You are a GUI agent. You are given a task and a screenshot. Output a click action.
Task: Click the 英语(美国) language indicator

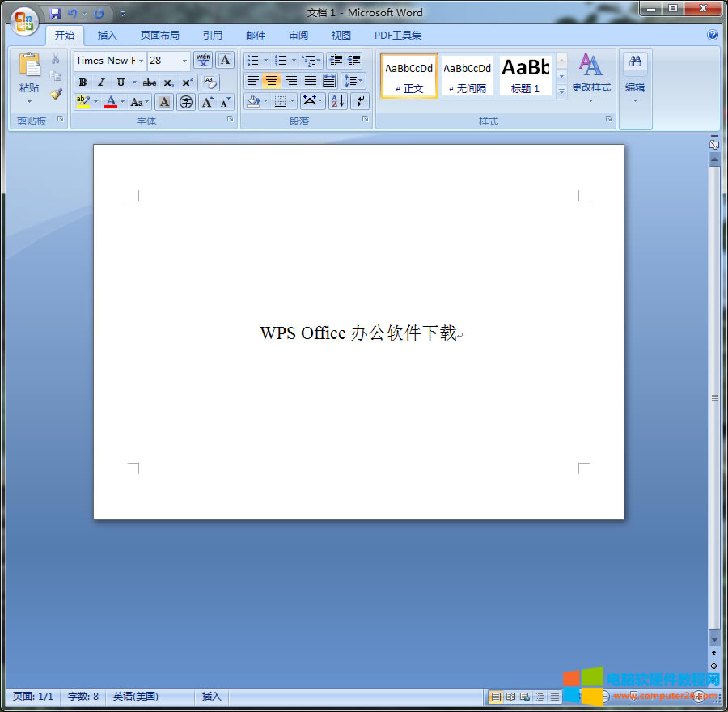136,696
